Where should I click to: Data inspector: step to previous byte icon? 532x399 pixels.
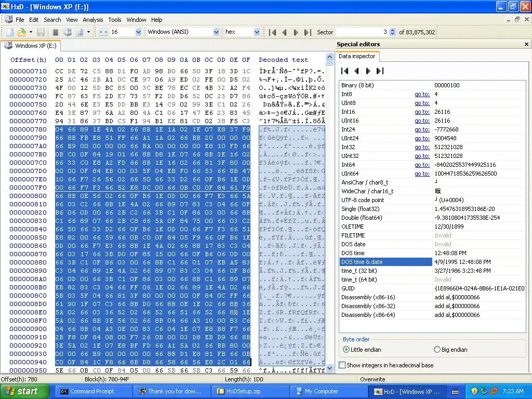pos(356,71)
